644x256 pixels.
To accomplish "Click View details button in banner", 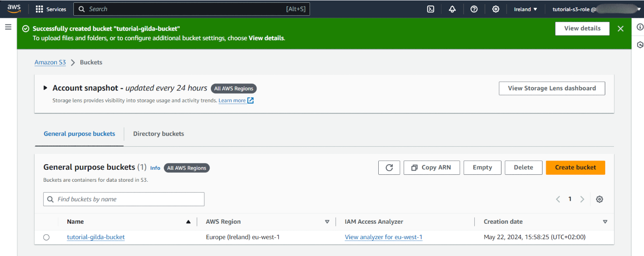I will click(582, 29).
